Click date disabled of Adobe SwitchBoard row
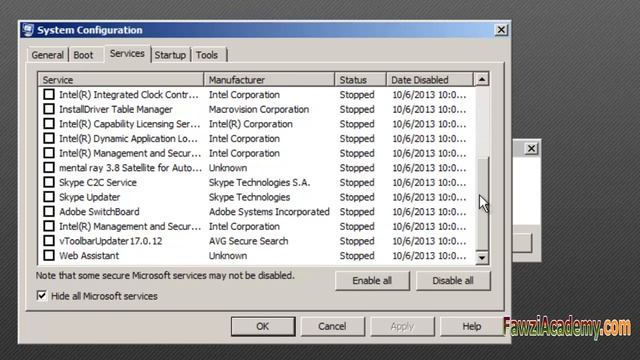This screenshot has width=640, height=360. (429, 212)
